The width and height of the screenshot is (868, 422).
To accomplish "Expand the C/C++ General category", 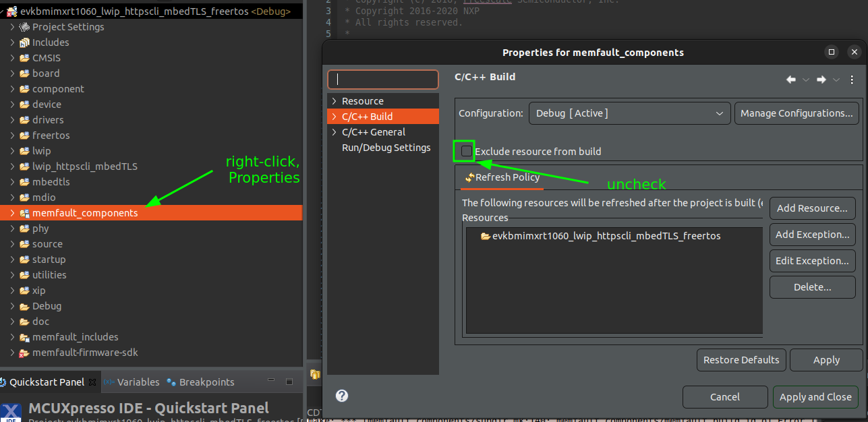I will coord(333,132).
